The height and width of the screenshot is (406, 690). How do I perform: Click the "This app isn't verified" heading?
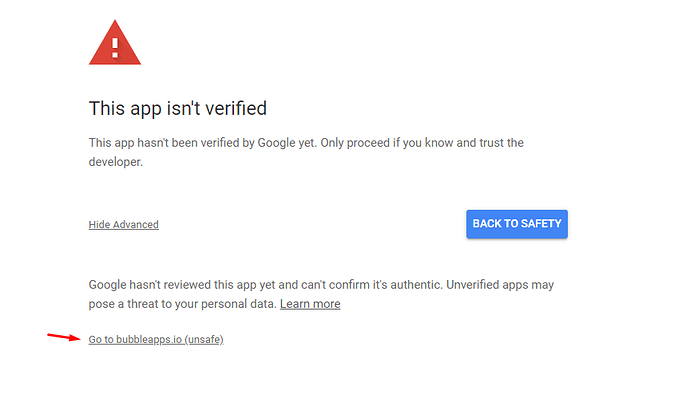pos(178,108)
